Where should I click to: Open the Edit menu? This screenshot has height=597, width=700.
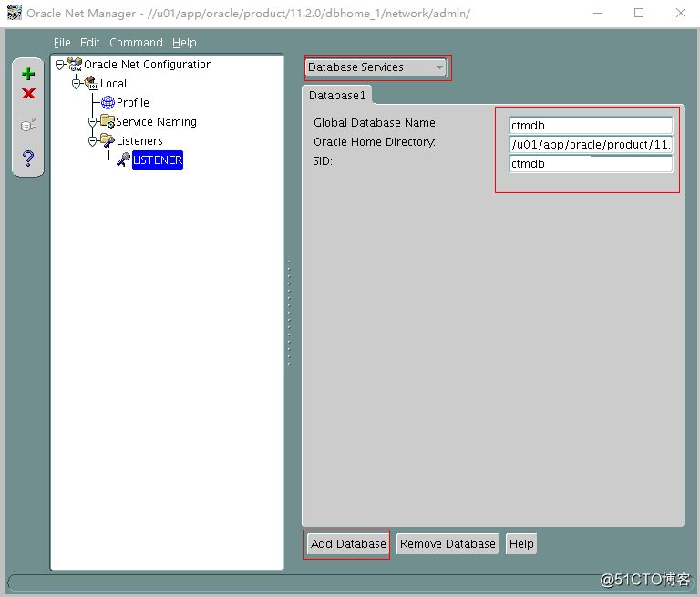(89, 43)
